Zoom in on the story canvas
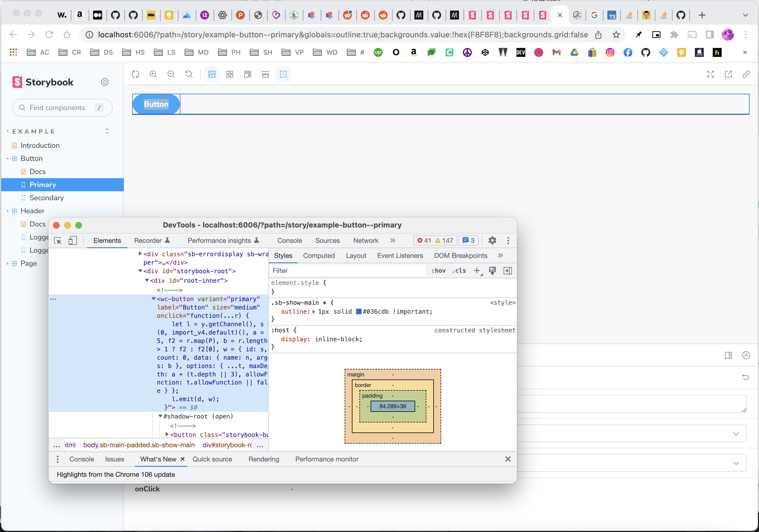The width and height of the screenshot is (759, 532). (x=153, y=74)
